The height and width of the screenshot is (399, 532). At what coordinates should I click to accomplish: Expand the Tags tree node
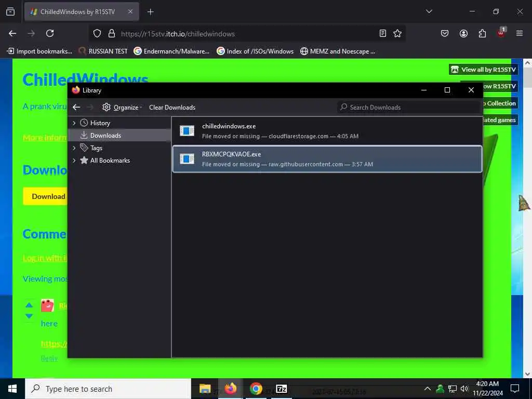tap(74, 148)
